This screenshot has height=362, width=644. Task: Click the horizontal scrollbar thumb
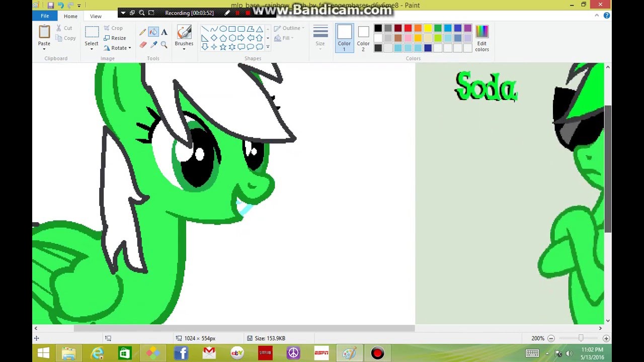click(244, 328)
